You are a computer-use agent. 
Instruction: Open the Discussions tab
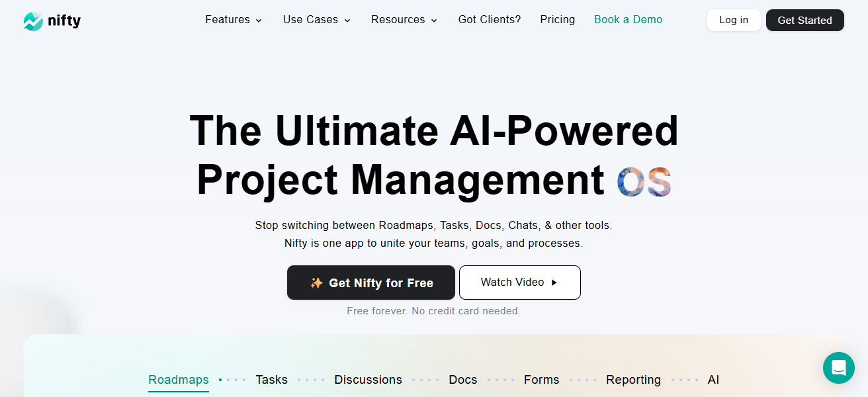click(368, 380)
